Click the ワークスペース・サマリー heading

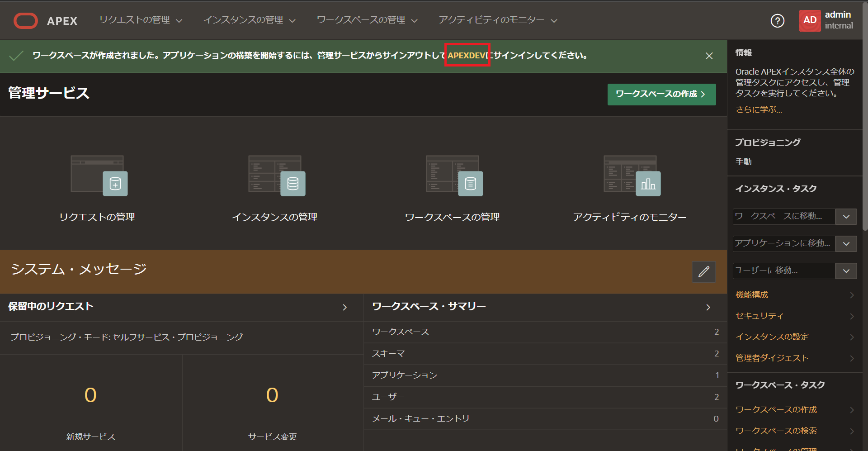[429, 307]
